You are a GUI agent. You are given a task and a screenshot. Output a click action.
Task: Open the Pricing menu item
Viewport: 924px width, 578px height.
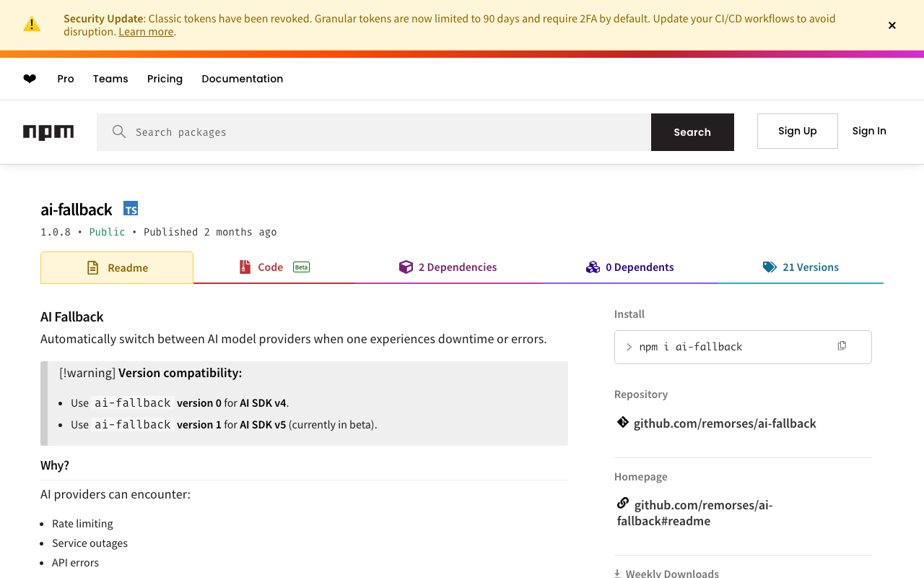[165, 79]
